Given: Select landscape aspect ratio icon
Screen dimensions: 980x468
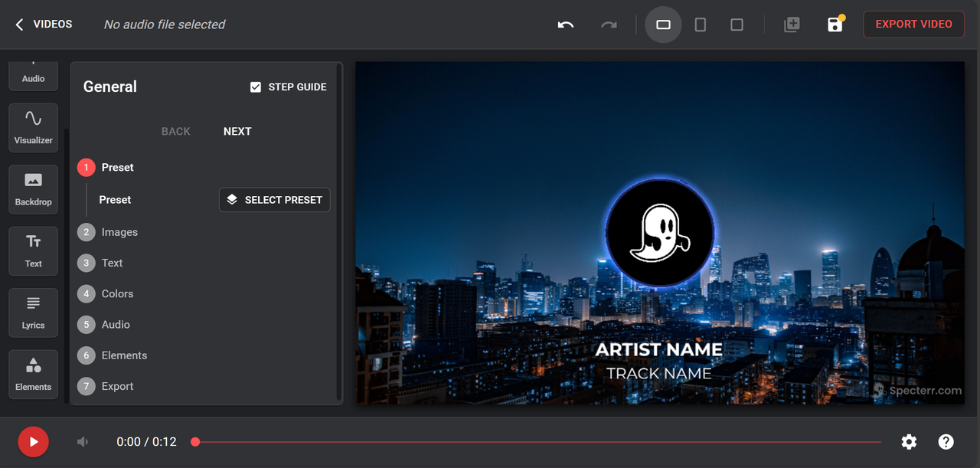Looking at the screenshot, I should point(664,25).
